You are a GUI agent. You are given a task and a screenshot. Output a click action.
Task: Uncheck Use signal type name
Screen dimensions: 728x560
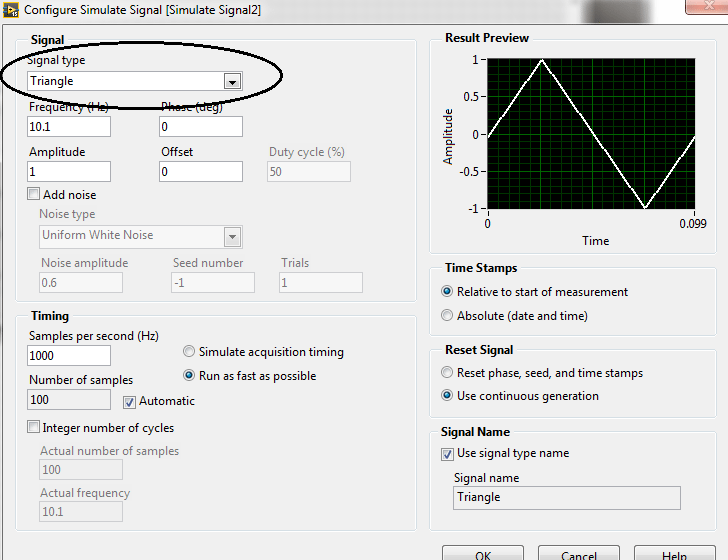447,454
